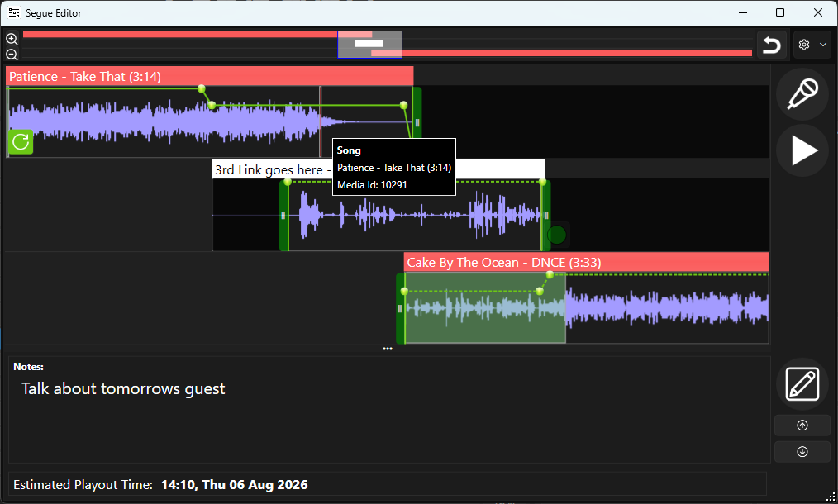Viewport: 838px width, 504px height.
Task: Click the overview viewport box in top navigator
Action: [369, 44]
